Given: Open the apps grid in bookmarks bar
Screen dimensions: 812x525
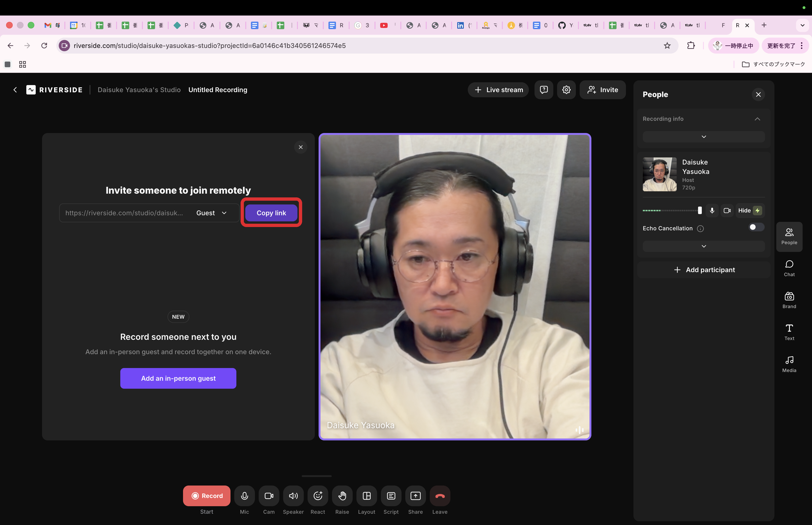Looking at the screenshot, I should coord(23,64).
